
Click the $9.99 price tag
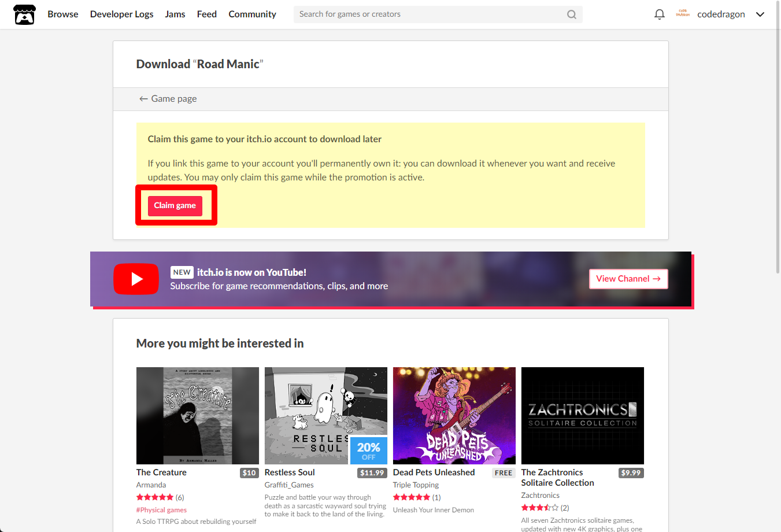pos(631,473)
